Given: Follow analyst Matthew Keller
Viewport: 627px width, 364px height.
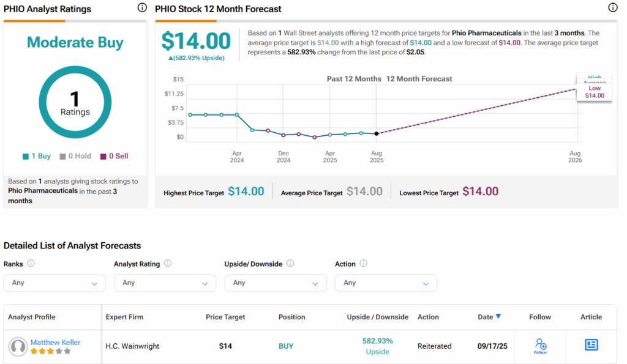Looking at the screenshot, I should pos(540,346).
